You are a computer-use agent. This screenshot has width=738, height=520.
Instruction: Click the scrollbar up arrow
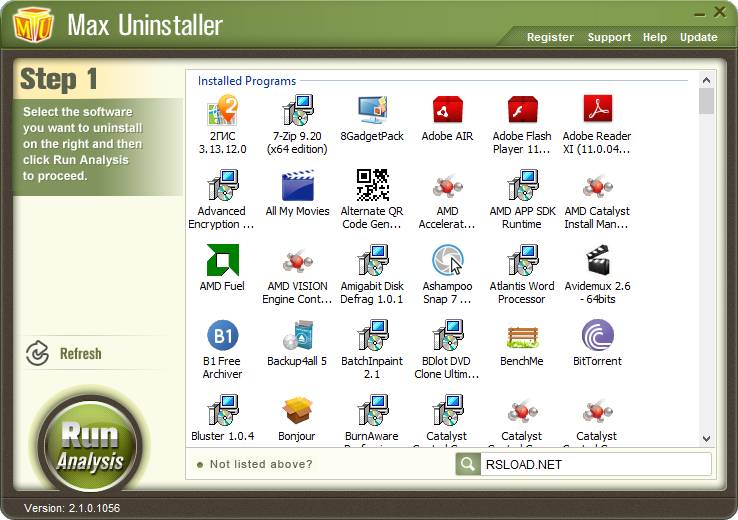(x=706, y=80)
